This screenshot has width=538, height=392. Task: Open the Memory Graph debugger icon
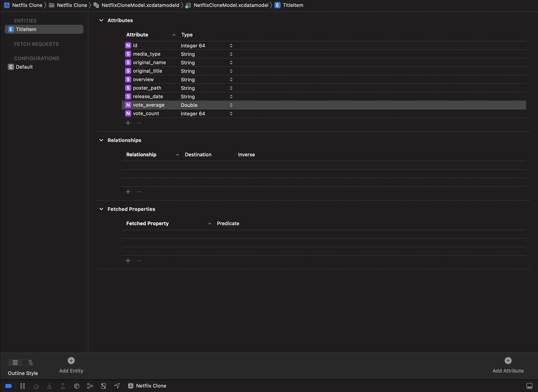point(90,386)
